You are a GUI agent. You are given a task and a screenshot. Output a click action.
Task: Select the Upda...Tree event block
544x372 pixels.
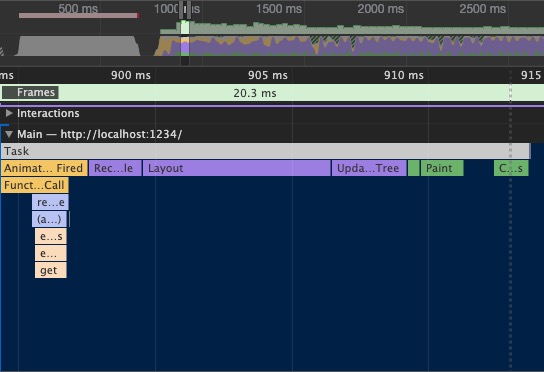point(369,168)
